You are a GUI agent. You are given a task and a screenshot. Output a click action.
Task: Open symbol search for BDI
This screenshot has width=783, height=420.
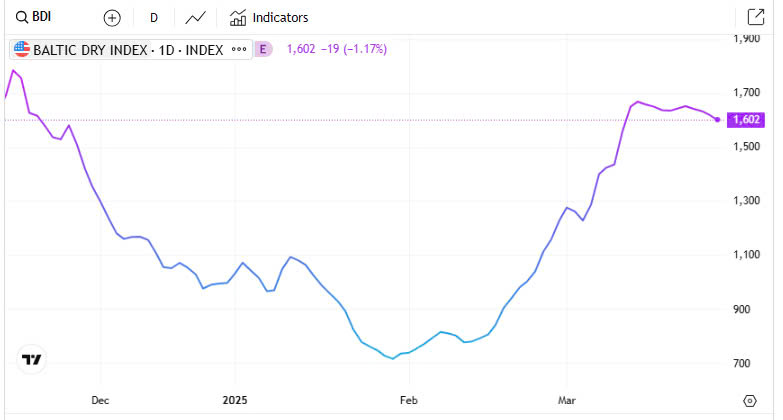point(33,17)
